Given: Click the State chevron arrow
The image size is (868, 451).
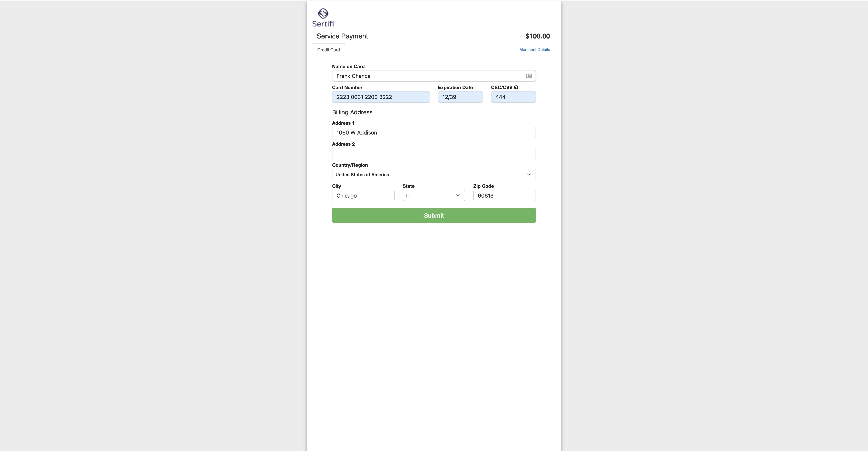Looking at the screenshot, I should point(458,196).
